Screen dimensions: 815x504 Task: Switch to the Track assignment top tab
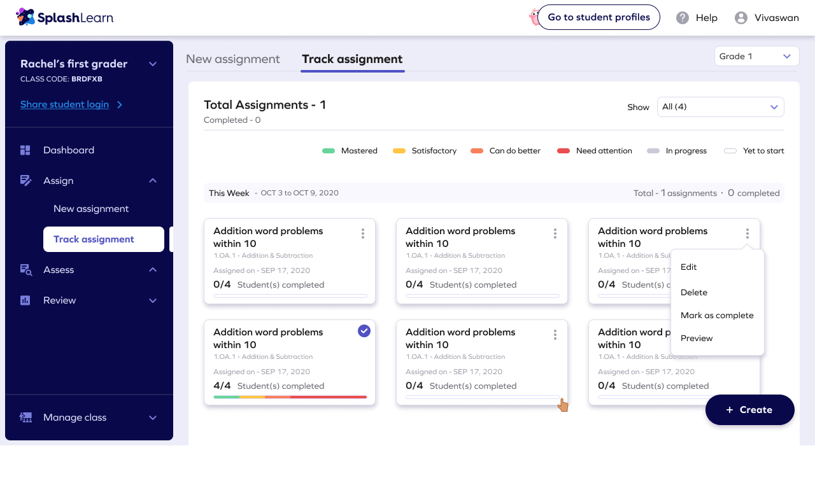(x=352, y=59)
